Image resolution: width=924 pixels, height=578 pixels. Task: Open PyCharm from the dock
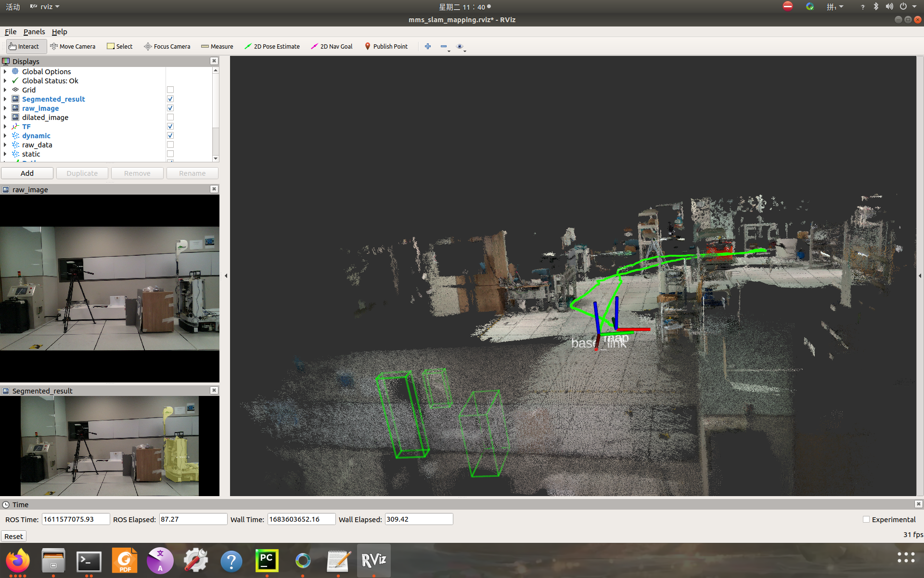[267, 560]
